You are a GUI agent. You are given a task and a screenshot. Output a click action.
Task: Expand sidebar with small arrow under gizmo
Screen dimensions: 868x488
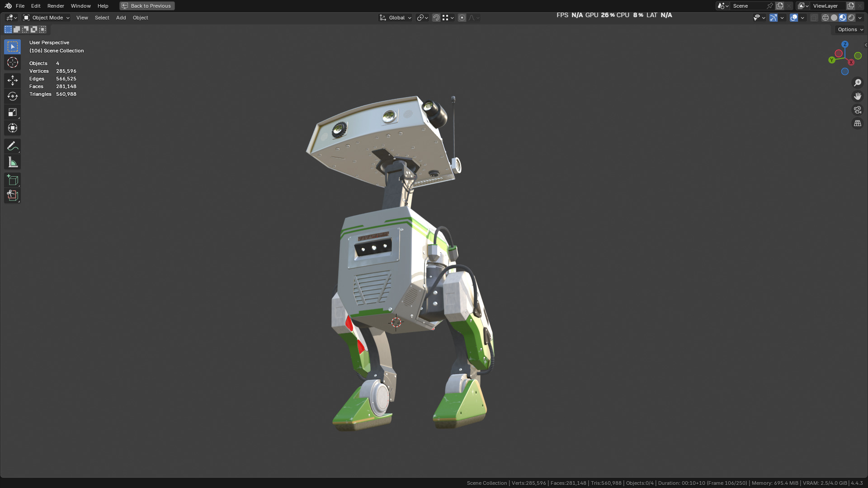click(x=865, y=45)
